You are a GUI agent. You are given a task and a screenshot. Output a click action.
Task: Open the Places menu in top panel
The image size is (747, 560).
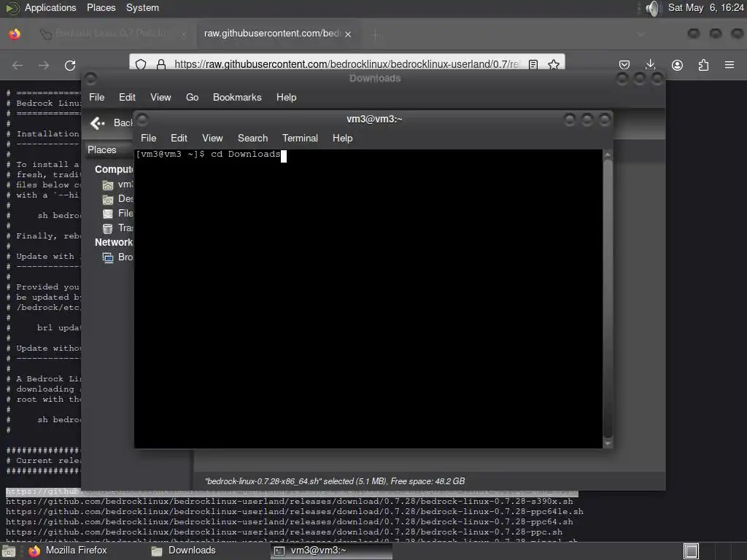point(101,7)
